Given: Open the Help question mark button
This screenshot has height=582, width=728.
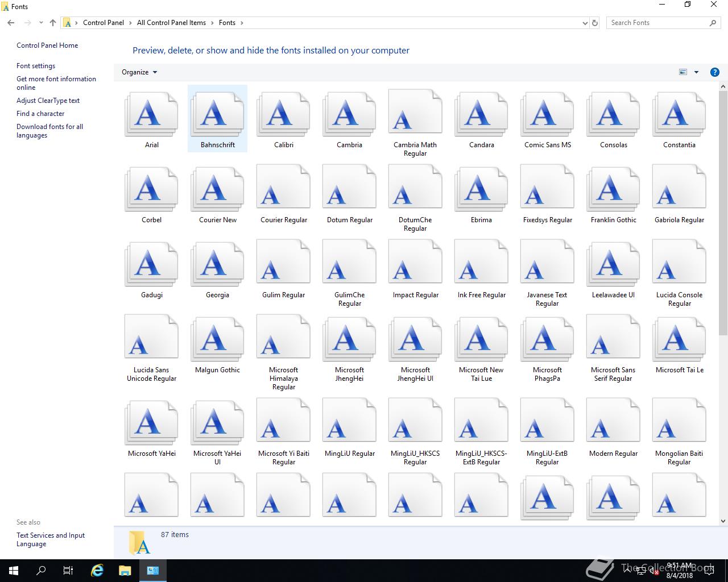Looking at the screenshot, I should pyautogui.click(x=715, y=72).
